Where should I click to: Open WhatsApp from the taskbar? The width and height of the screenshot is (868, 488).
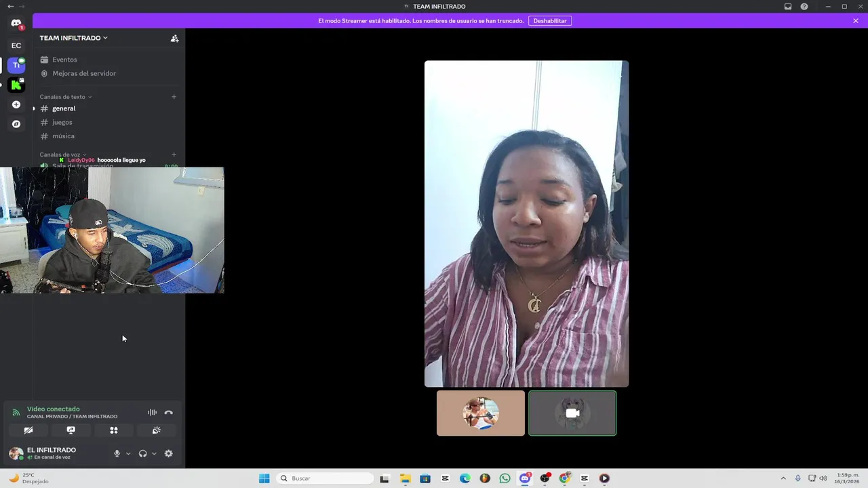505,479
